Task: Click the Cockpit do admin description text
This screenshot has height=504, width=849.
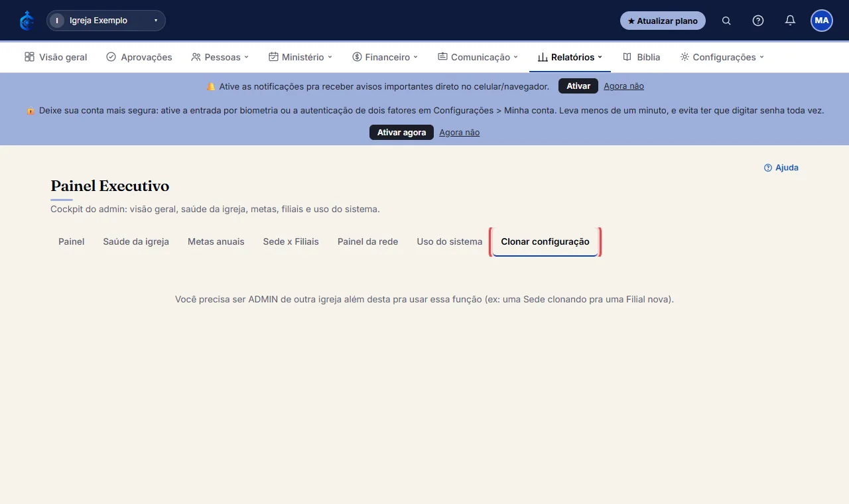Action: pos(215,209)
